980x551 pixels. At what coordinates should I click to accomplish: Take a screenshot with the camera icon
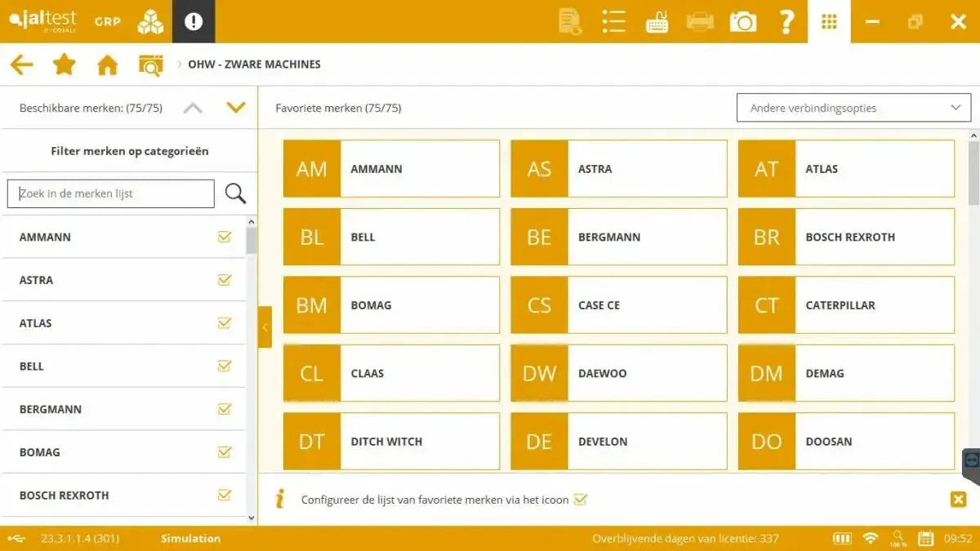(742, 21)
